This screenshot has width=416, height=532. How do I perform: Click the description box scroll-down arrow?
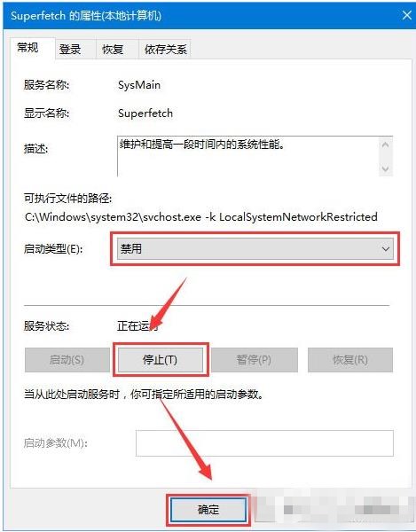[385, 168]
